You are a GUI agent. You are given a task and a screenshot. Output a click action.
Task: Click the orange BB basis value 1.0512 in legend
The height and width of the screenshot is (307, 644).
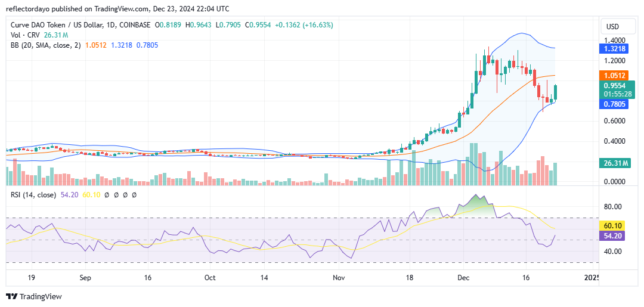tap(95, 45)
